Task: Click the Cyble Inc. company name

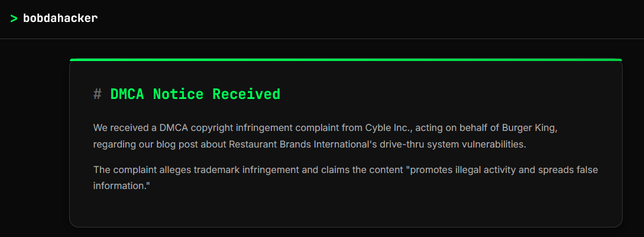Action: [388, 128]
